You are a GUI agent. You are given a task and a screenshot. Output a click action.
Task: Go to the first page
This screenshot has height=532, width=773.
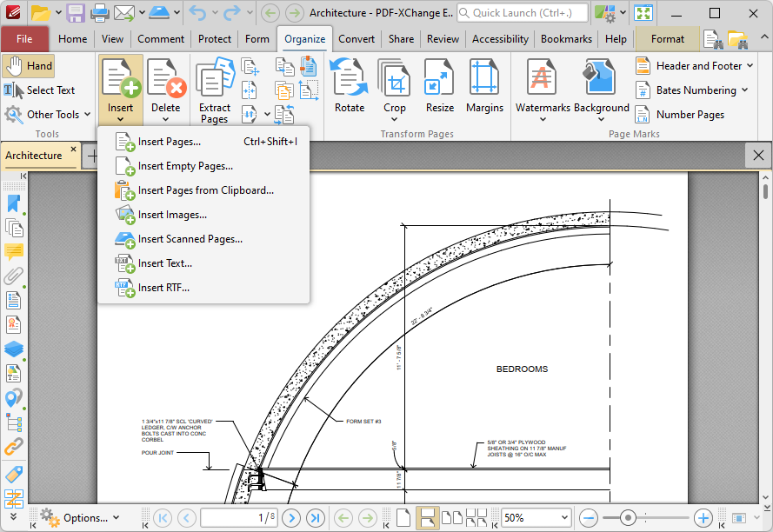click(163, 518)
